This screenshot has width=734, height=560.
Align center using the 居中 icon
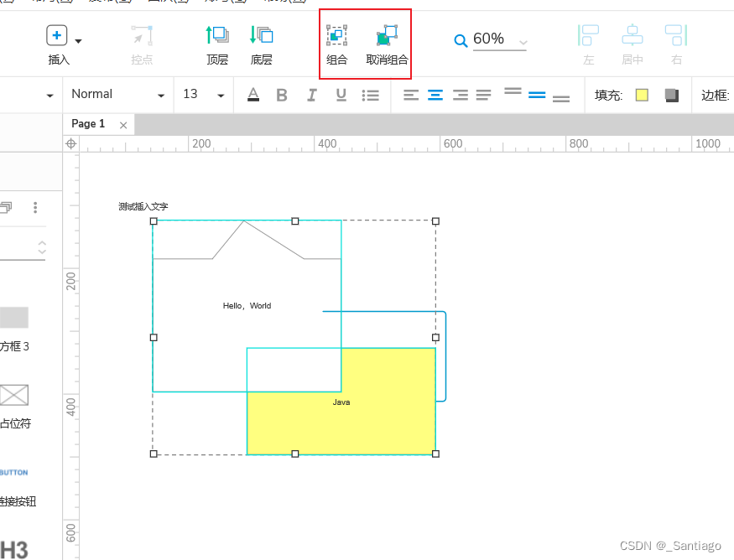632,45
